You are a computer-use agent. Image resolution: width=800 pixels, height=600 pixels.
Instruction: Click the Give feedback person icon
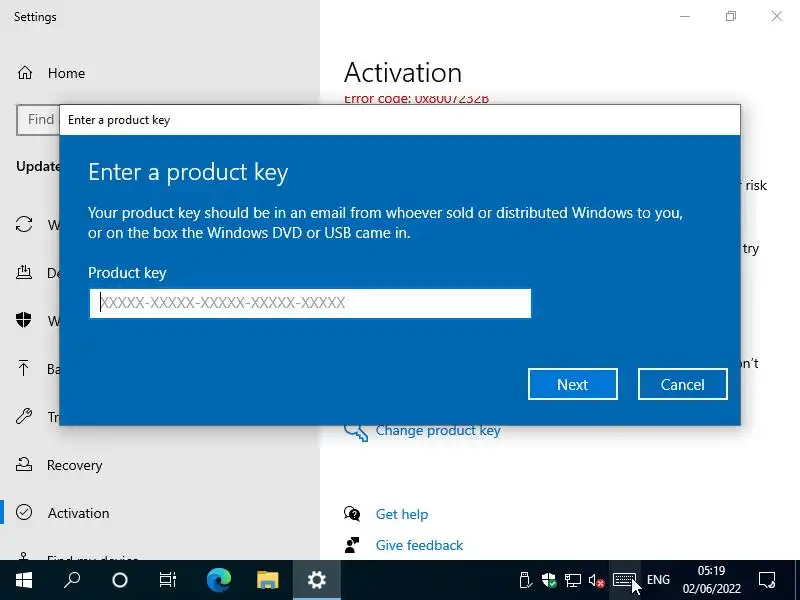pyautogui.click(x=352, y=545)
